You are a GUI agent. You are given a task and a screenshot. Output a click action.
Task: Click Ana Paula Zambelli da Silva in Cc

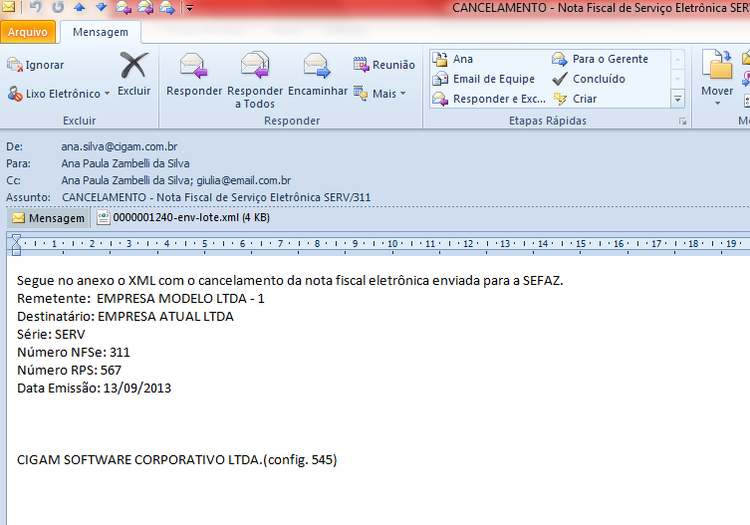tap(127, 180)
